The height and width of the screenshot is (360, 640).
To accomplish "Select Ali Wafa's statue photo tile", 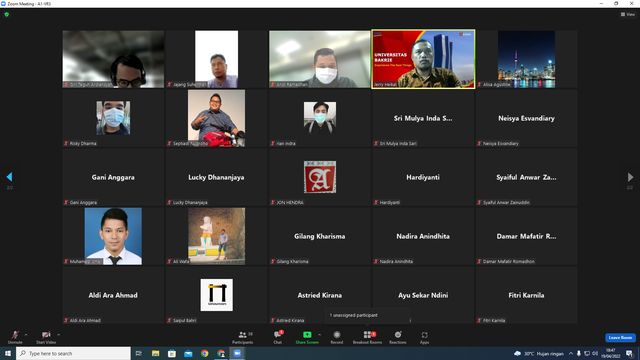I will (x=216, y=236).
